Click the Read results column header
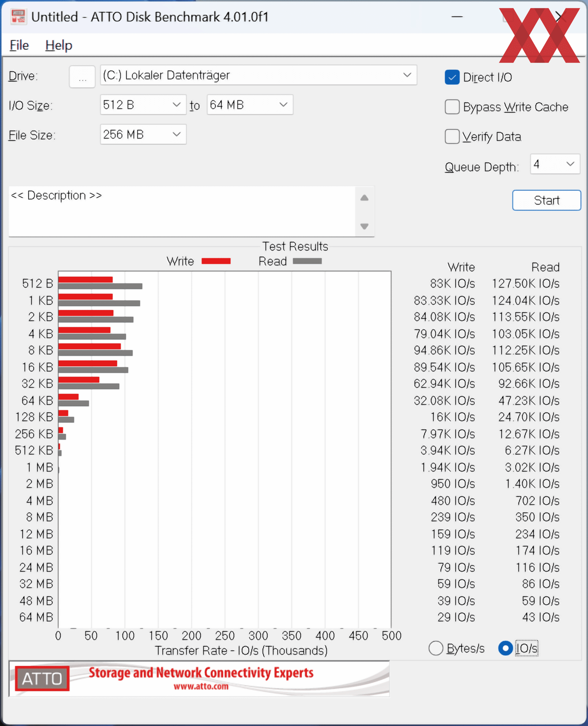Viewport: 588px width, 726px height. (545, 267)
